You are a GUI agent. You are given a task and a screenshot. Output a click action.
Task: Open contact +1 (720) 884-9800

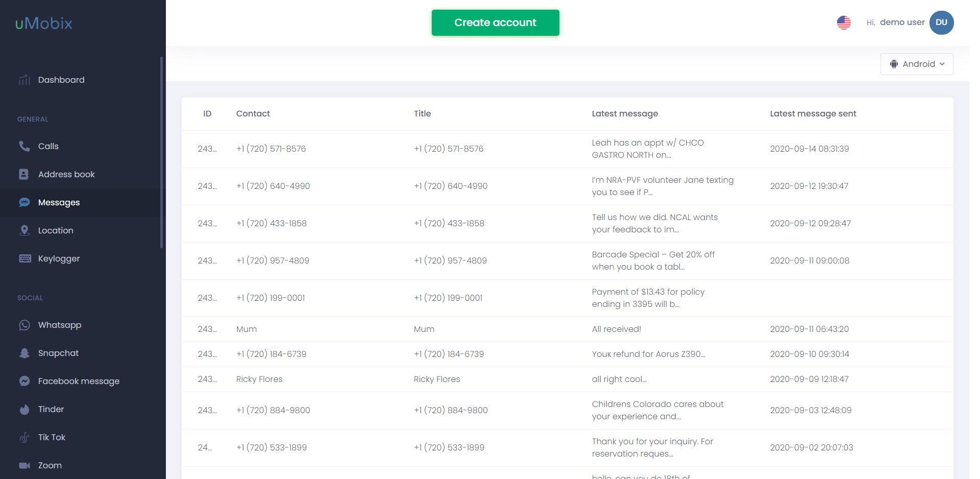click(273, 410)
